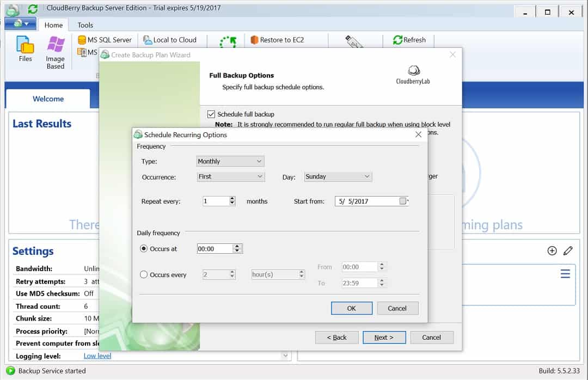Uncheck the Schedule full backup checkbox

(211, 114)
